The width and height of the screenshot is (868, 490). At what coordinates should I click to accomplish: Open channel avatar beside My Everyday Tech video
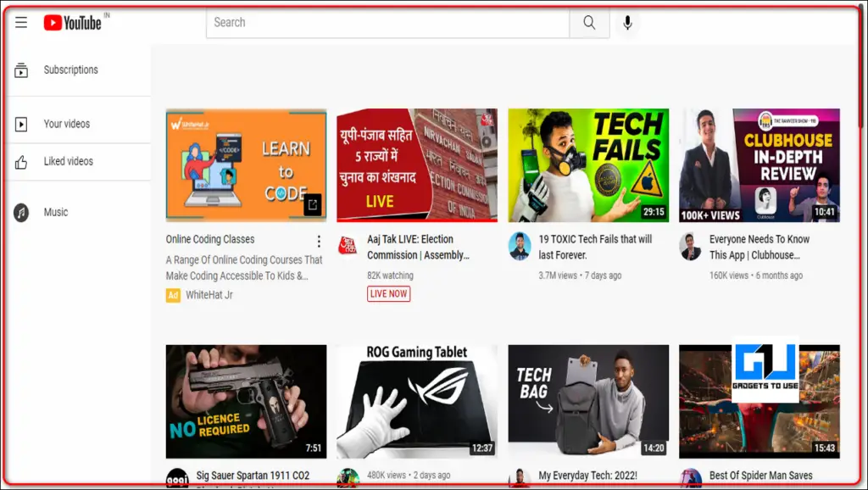click(520, 478)
